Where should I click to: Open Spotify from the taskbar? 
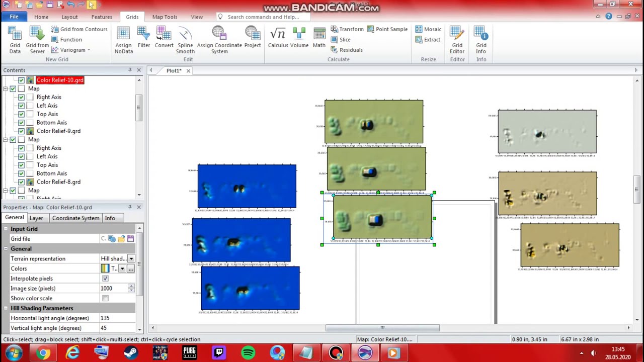click(248, 353)
